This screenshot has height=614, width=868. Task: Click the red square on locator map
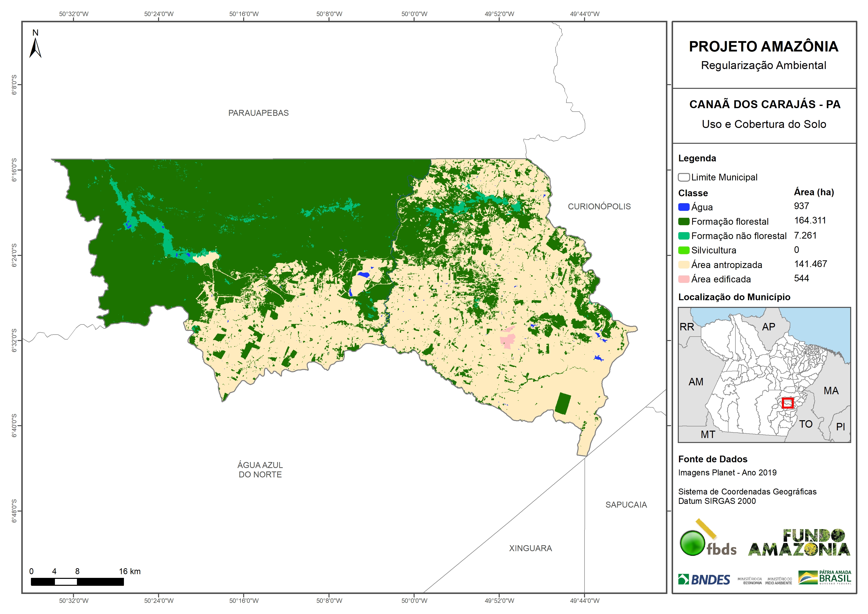tap(787, 403)
